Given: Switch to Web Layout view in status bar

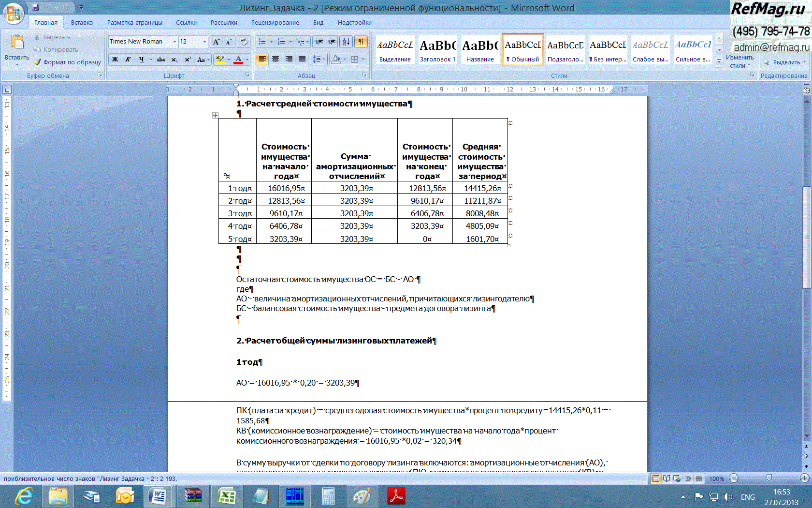Looking at the screenshot, I should click(677, 478).
